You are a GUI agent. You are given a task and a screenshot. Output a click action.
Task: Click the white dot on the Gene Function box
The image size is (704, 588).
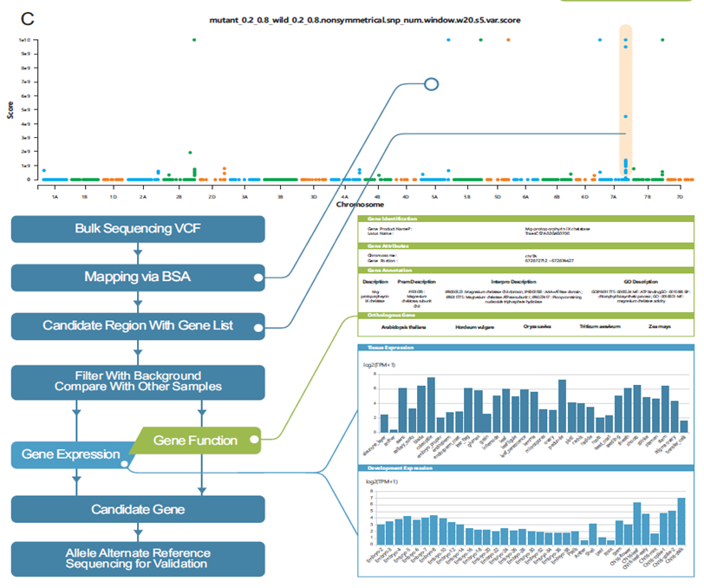pos(253,441)
